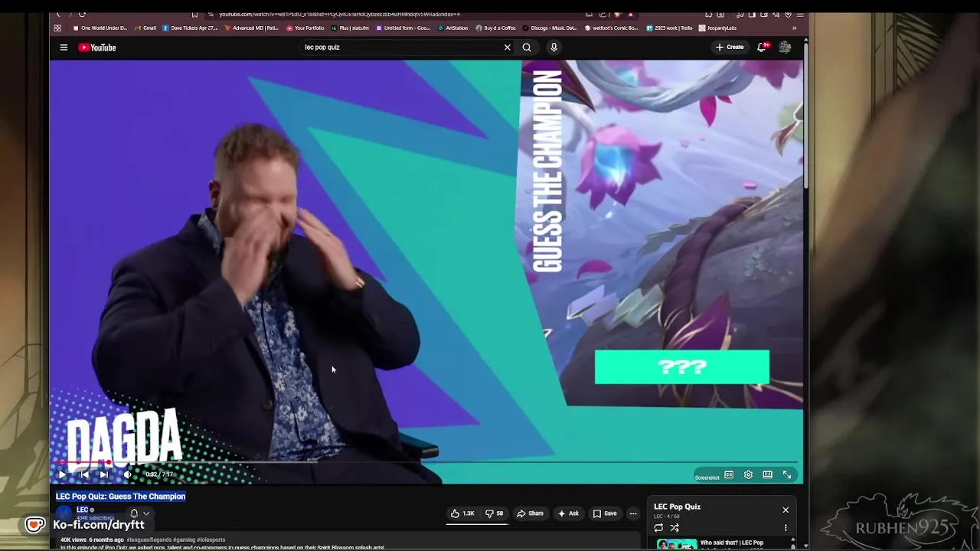The height and width of the screenshot is (551, 980).
Task: Toggle playlist loop
Action: (x=658, y=528)
